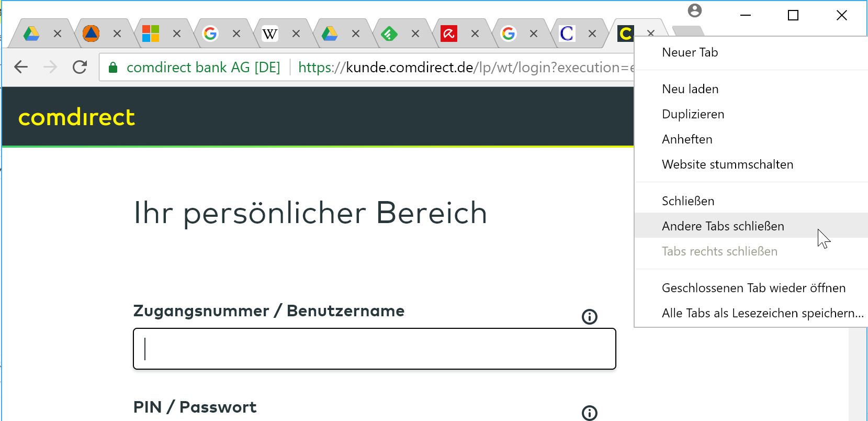Close the Feedly tab

pyautogui.click(x=415, y=34)
